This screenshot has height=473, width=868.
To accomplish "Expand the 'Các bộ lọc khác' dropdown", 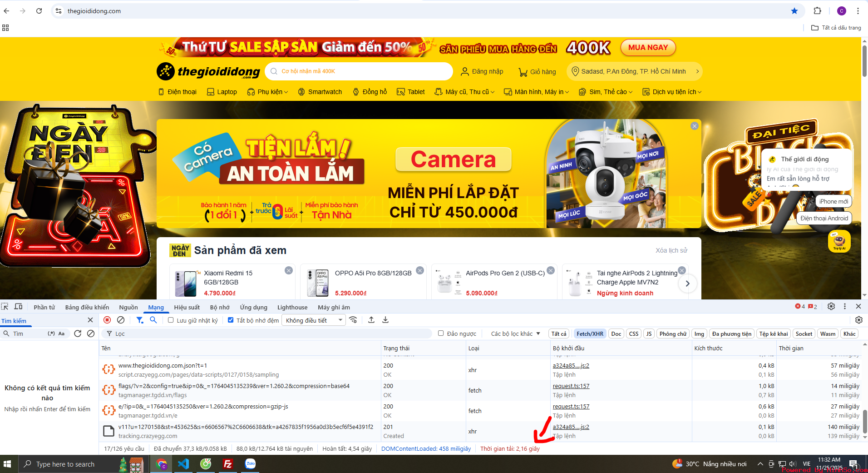I will pyautogui.click(x=515, y=334).
